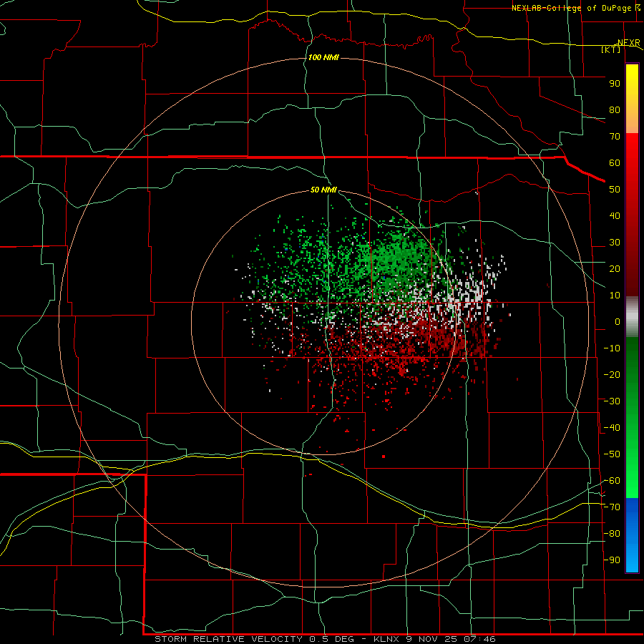Click the -80 tick on the velocity scale

tap(613, 534)
